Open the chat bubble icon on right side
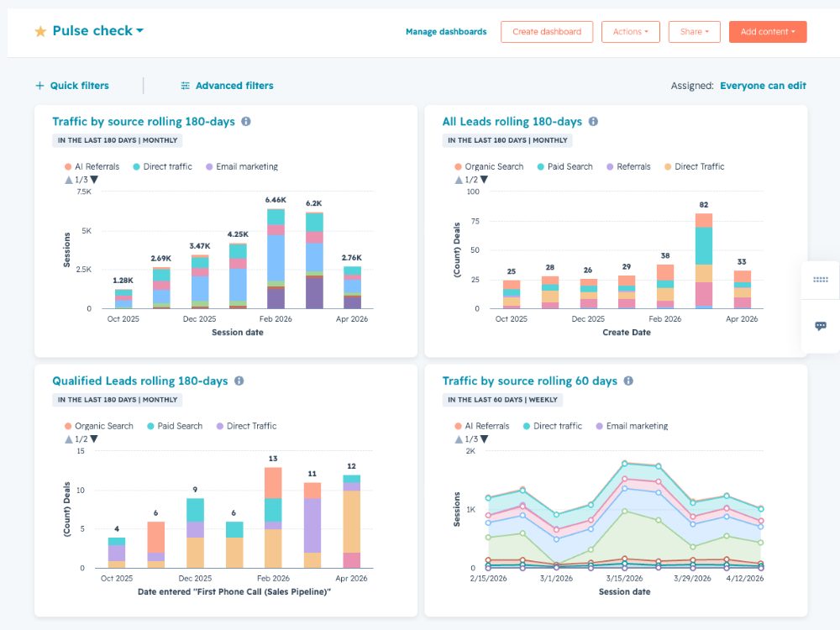This screenshot has height=630, width=840. [x=820, y=326]
